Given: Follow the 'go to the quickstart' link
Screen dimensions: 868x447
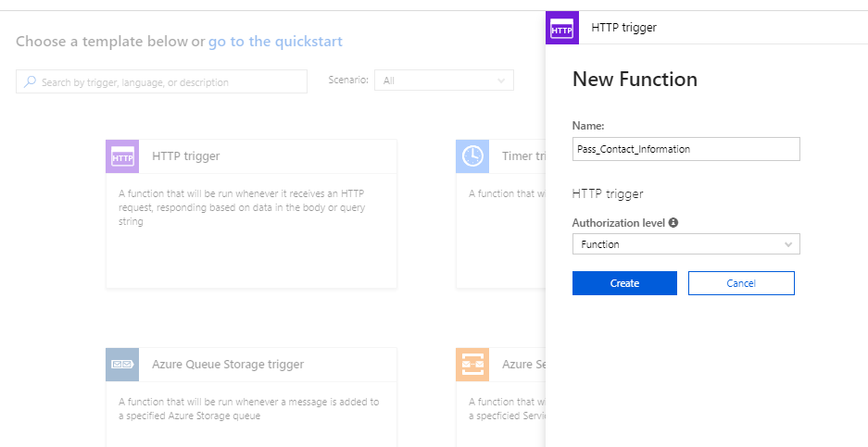Looking at the screenshot, I should (275, 42).
